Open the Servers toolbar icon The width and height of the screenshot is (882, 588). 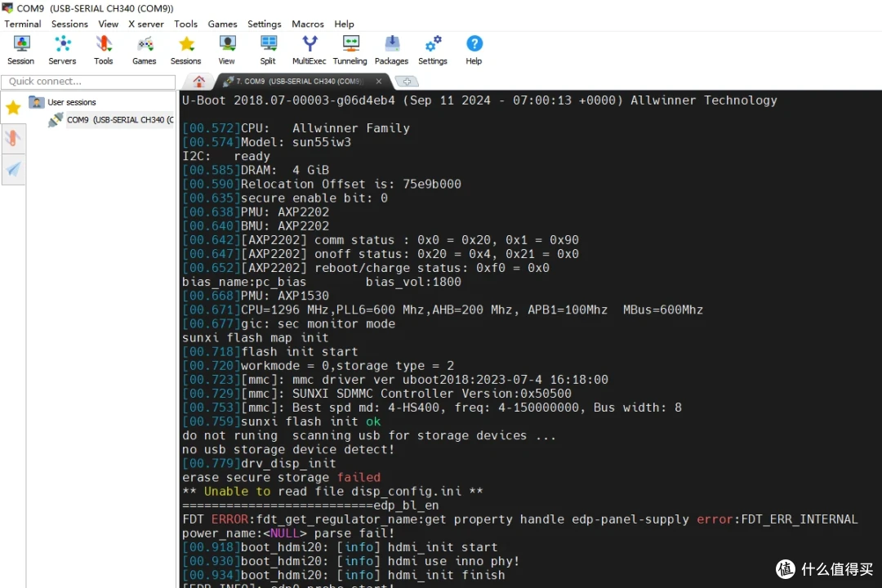click(62, 50)
